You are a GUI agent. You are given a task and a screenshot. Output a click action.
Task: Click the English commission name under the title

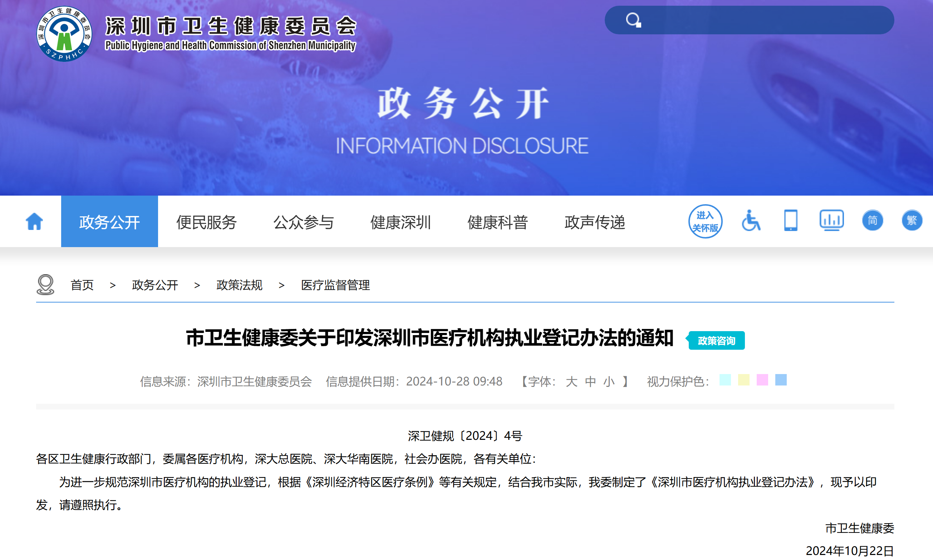tap(231, 45)
